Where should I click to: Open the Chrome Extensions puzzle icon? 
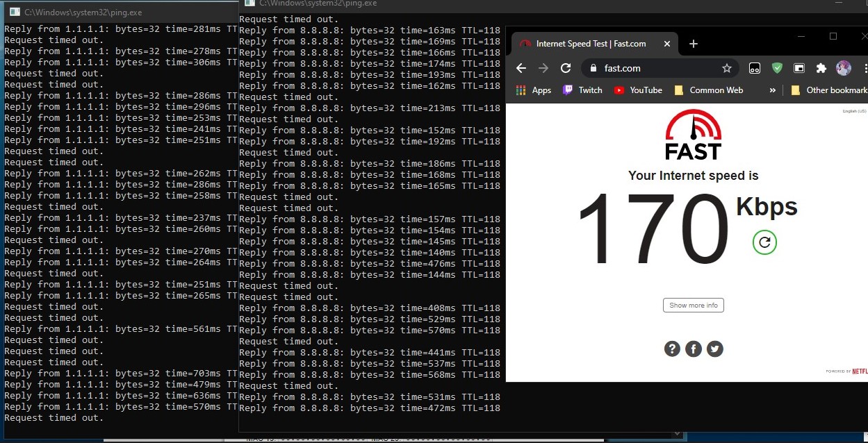click(821, 68)
